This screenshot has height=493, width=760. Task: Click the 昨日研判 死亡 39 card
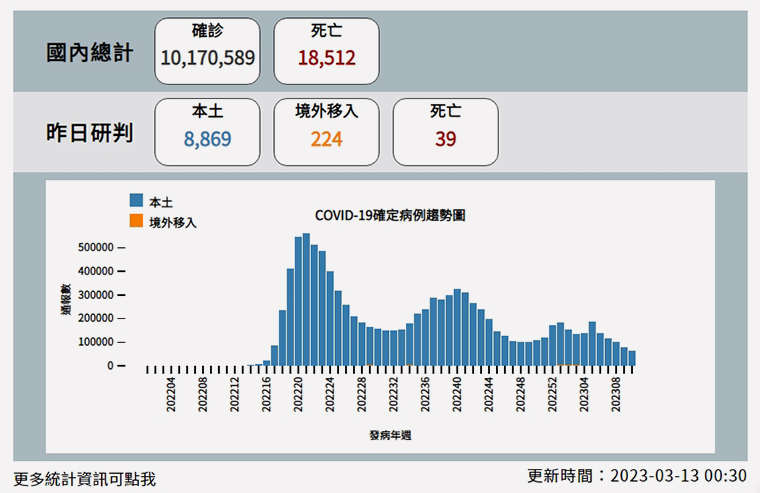coord(445,132)
